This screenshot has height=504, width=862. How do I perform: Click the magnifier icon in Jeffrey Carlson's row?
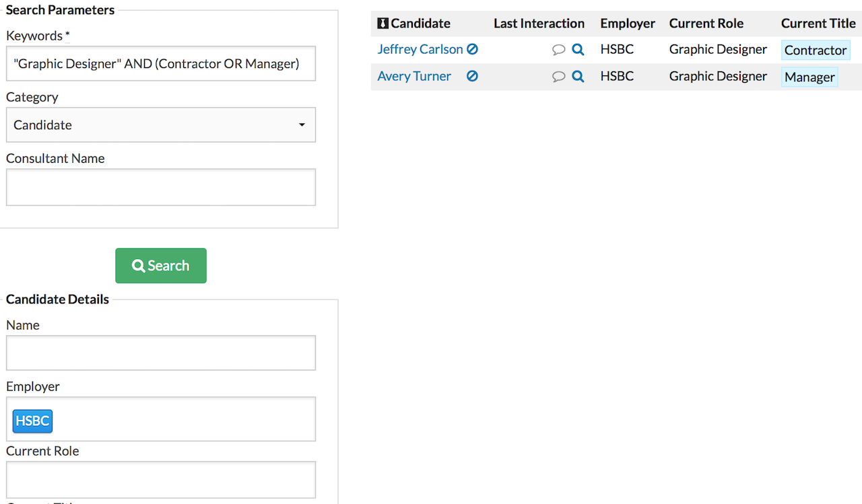click(x=578, y=49)
